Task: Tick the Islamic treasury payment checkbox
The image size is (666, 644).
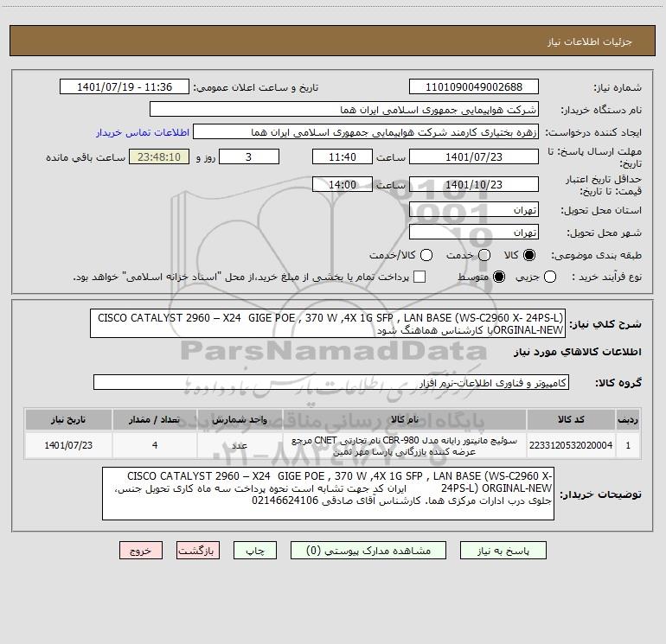Action: click(419, 277)
